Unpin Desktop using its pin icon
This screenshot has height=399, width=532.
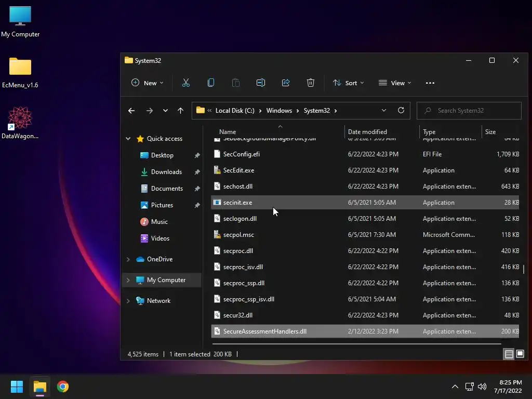tap(197, 155)
